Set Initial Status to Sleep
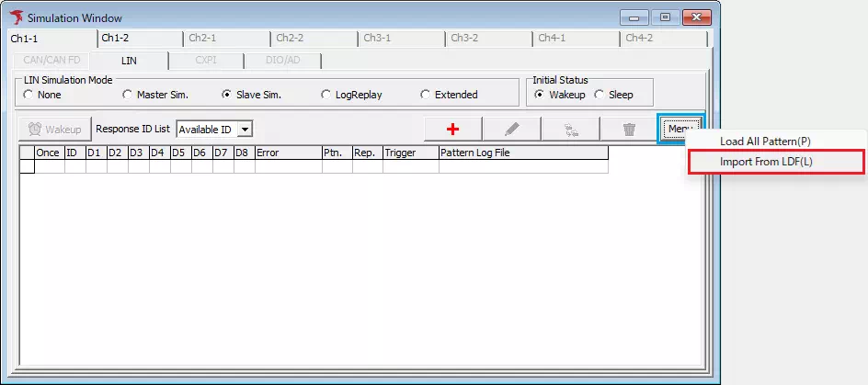Image resolution: width=868 pixels, height=385 pixels. tap(600, 95)
